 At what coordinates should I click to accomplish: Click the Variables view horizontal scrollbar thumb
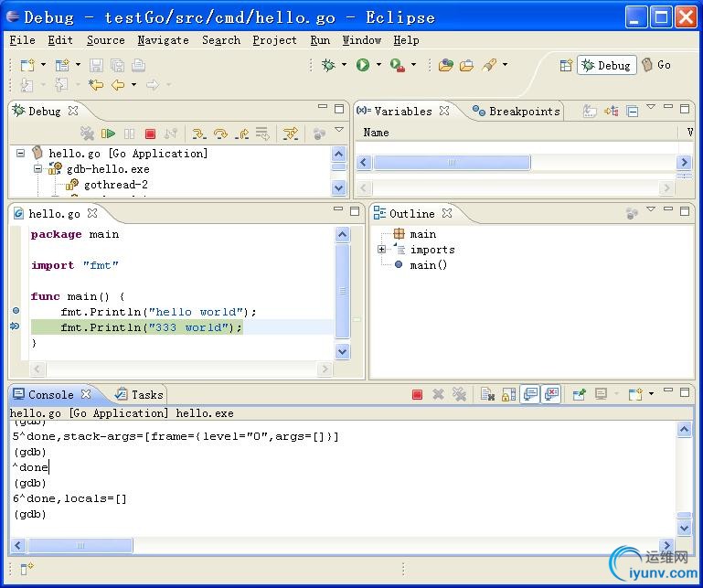452,163
